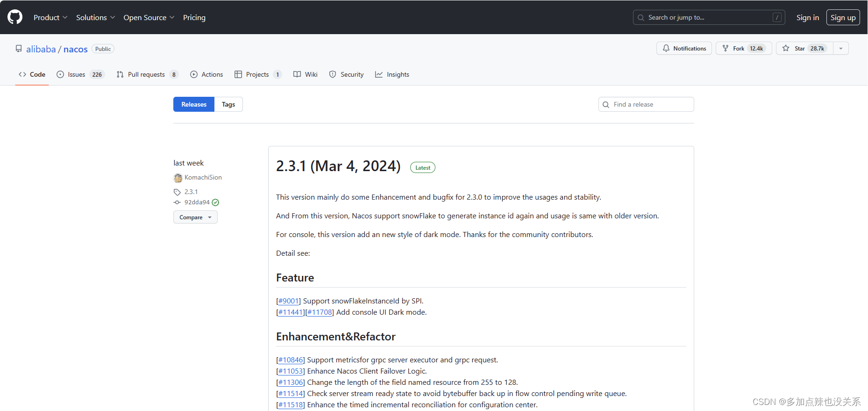The height and width of the screenshot is (411, 868).
Task: Focus the Search or jump to field
Action: click(x=709, y=17)
